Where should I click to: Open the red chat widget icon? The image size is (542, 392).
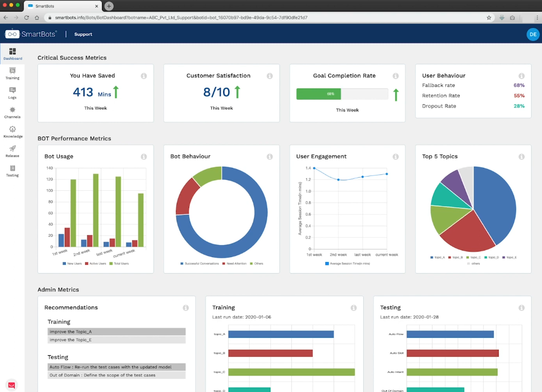[12, 385]
